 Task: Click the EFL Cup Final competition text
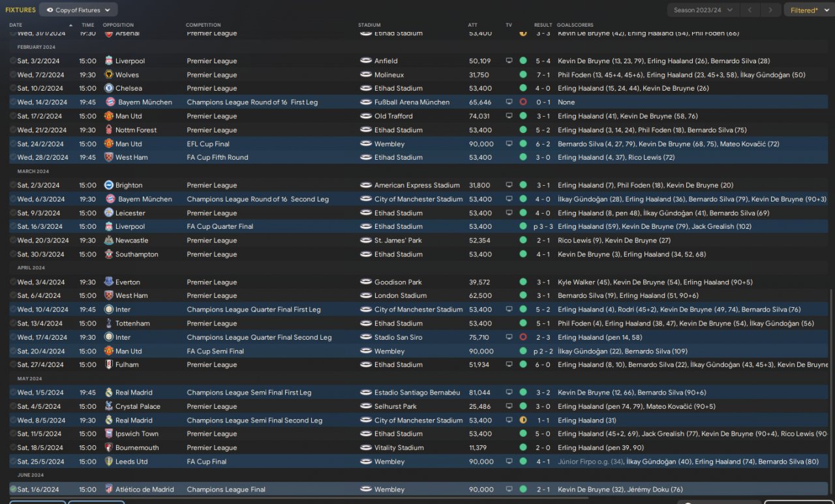pyautogui.click(x=208, y=144)
